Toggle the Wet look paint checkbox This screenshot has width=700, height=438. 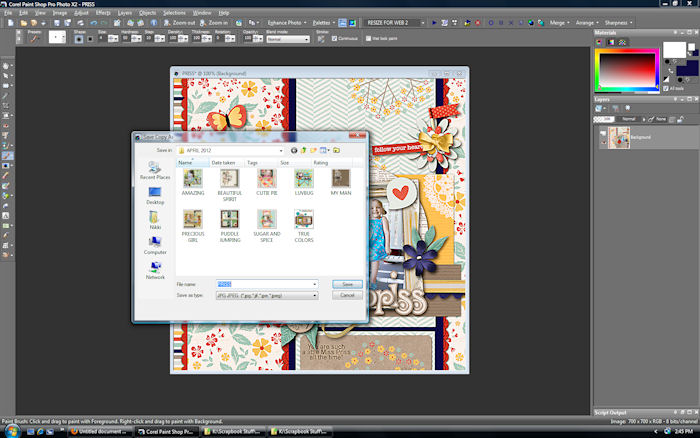[x=368, y=39]
